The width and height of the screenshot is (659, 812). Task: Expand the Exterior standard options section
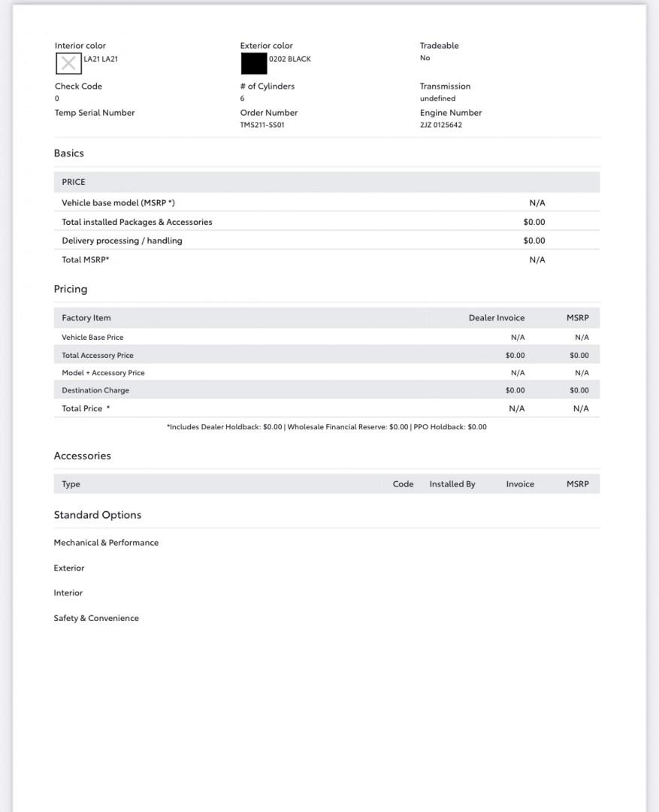pyautogui.click(x=69, y=568)
